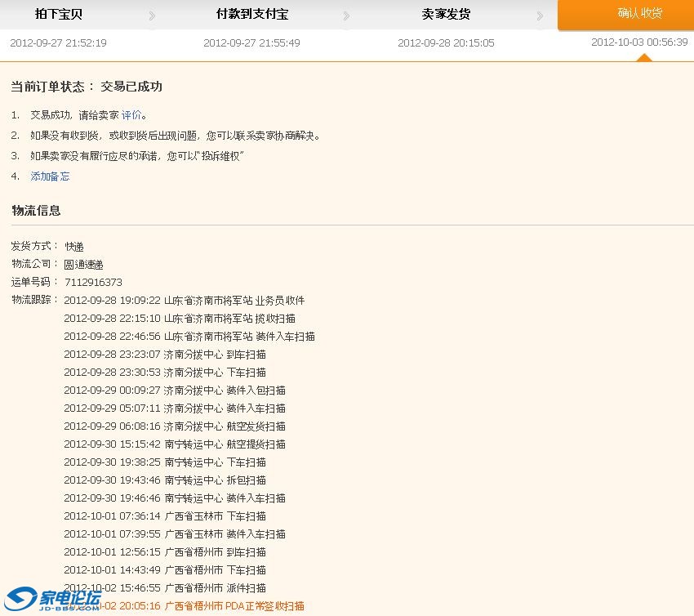Open the 评价 link to rate seller

[x=131, y=115]
